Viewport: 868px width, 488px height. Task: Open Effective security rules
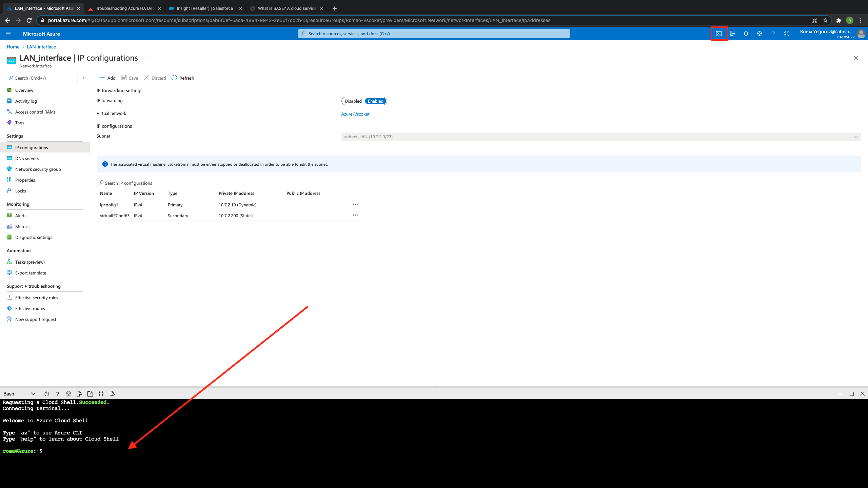tap(37, 298)
